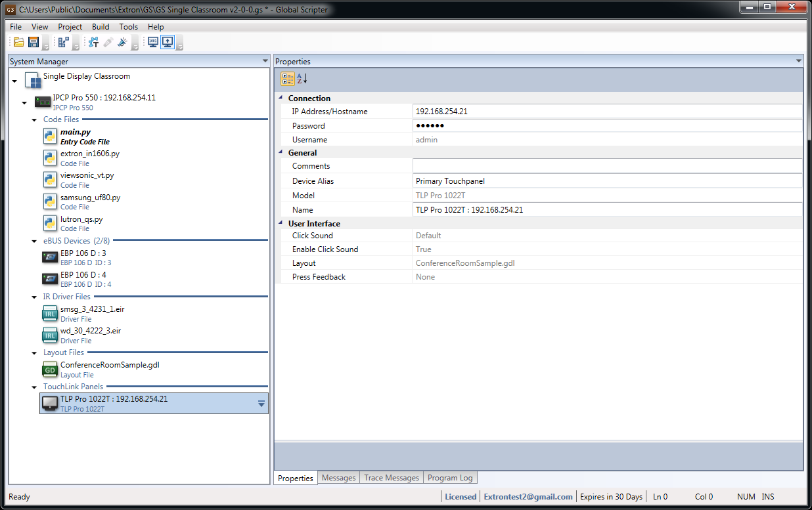The image size is (812, 510).
Task: Open the Build menu
Action: [101, 27]
